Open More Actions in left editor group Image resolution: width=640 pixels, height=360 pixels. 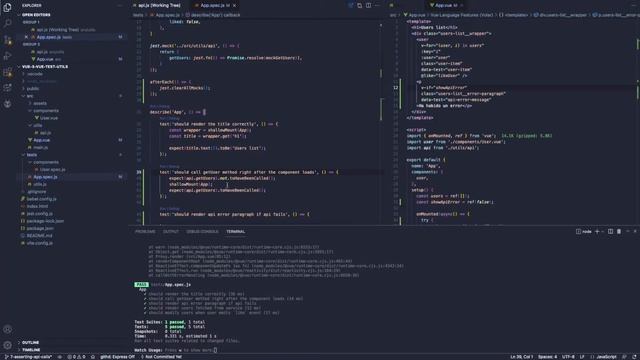pos(377,5)
